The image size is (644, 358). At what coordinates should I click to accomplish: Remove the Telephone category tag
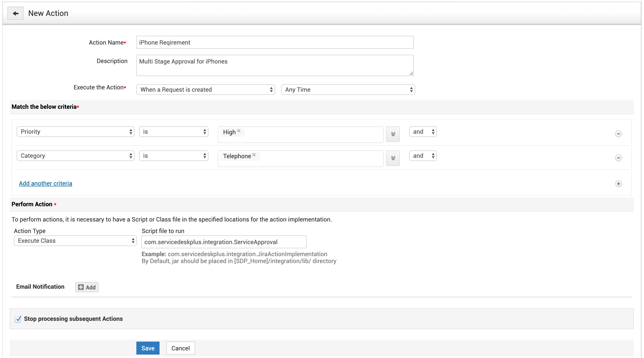click(254, 155)
